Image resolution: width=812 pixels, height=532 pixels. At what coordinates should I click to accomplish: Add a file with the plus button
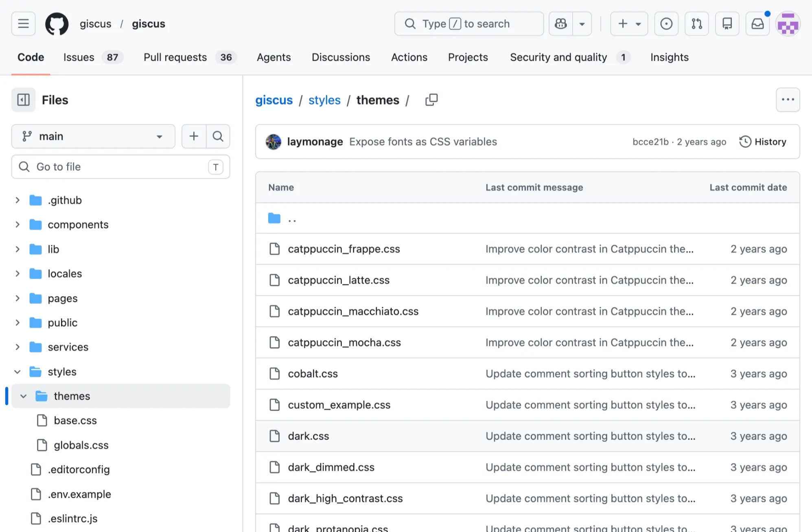click(x=194, y=136)
